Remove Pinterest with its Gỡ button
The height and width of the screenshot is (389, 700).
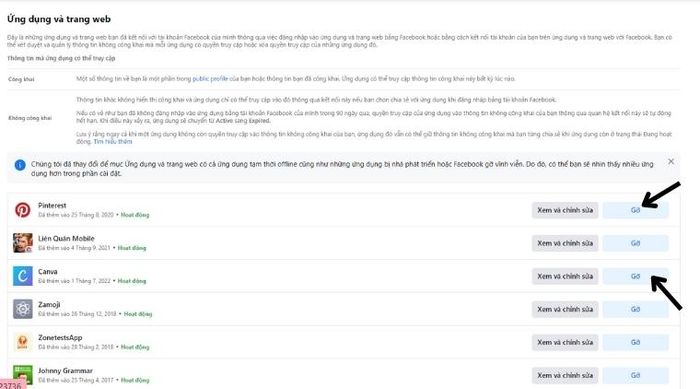tap(635, 210)
